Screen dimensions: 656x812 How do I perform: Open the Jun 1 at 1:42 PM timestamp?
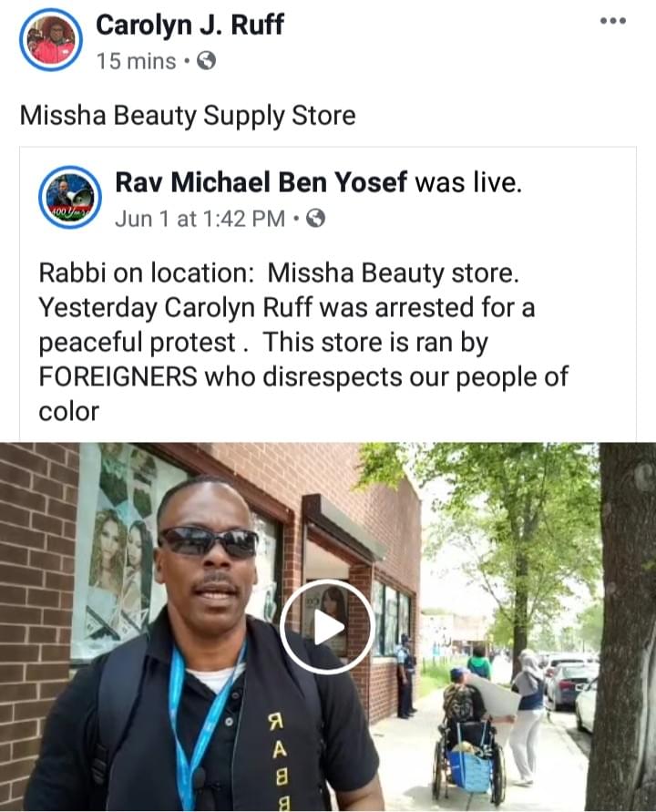click(x=200, y=219)
